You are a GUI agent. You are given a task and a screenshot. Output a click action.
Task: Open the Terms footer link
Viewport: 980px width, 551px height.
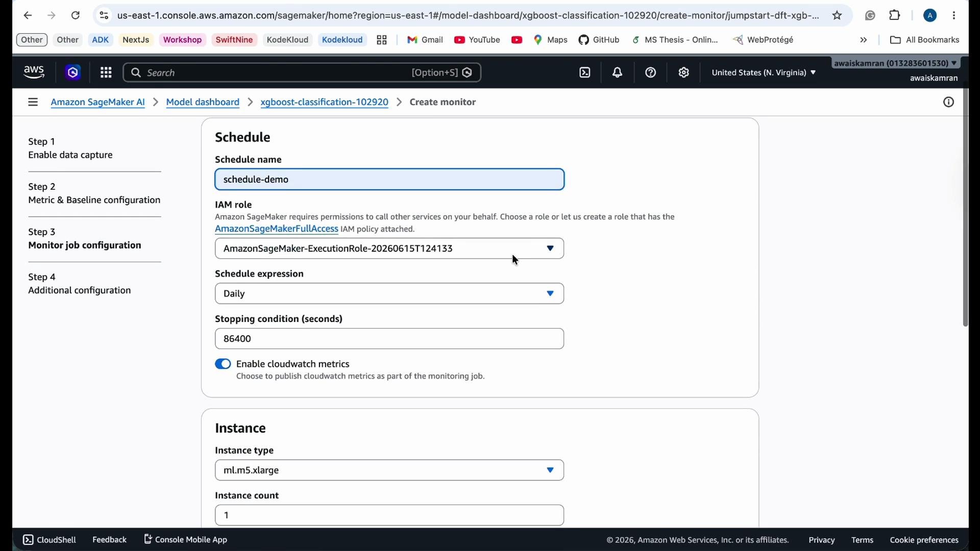click(x=863, y=541)
